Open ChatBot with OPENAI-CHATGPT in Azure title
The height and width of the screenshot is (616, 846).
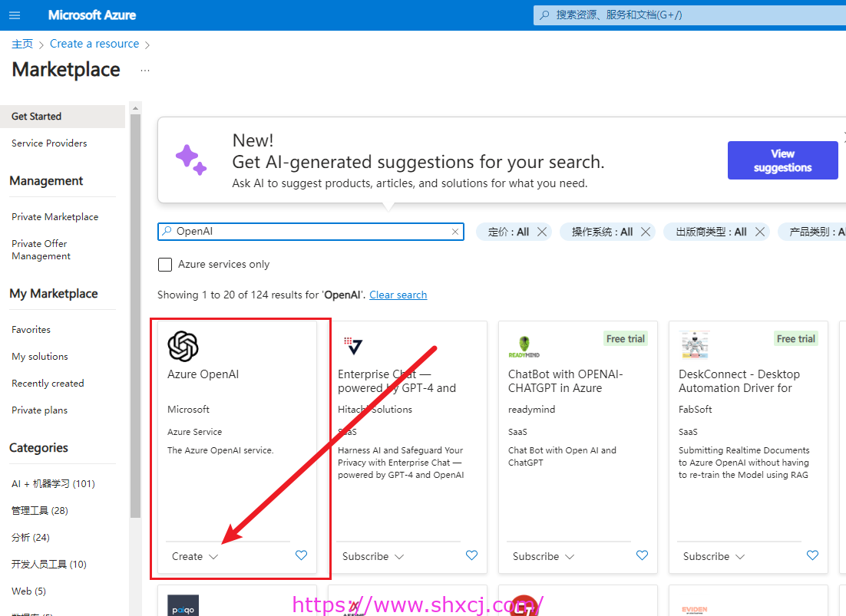[x=566, y=381]
